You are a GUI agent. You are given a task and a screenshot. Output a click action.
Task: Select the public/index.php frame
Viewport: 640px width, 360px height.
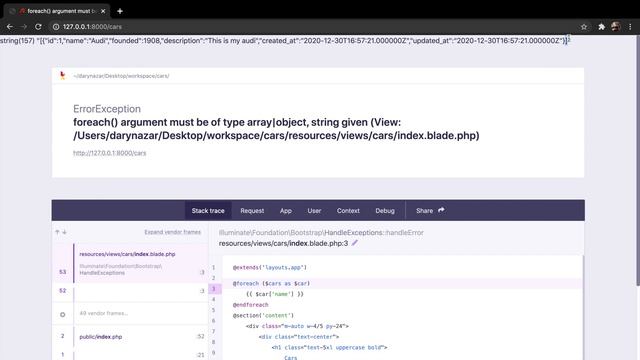[x=130, y=336]
